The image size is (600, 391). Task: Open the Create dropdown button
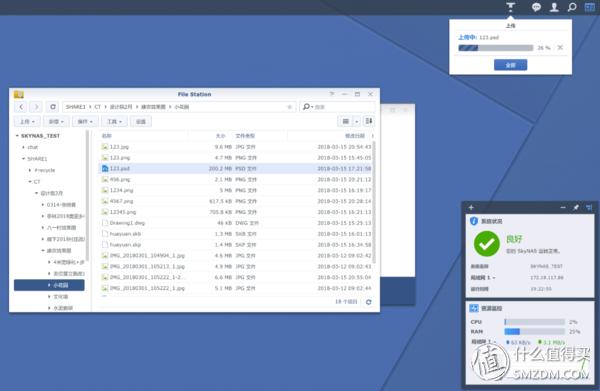(x=56, y=121)
